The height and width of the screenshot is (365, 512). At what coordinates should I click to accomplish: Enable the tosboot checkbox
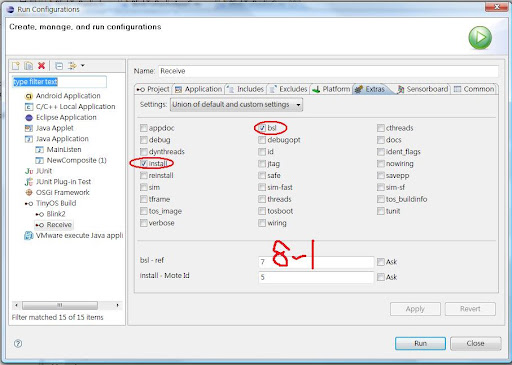(x=262, y=211)
